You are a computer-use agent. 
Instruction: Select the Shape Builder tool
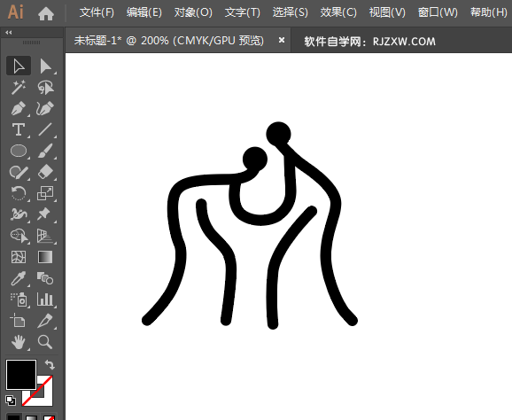19,236
